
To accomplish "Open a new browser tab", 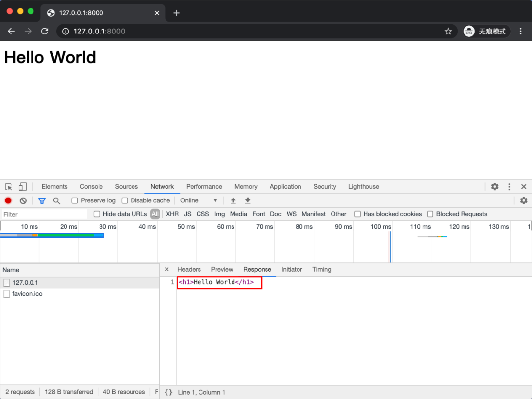I will 176,13.
